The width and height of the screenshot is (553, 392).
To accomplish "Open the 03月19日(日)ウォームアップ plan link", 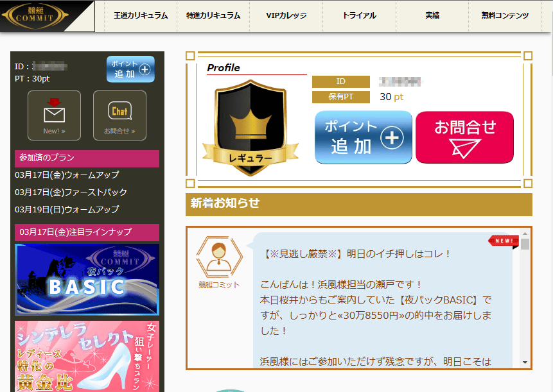I will click(67, 209).
